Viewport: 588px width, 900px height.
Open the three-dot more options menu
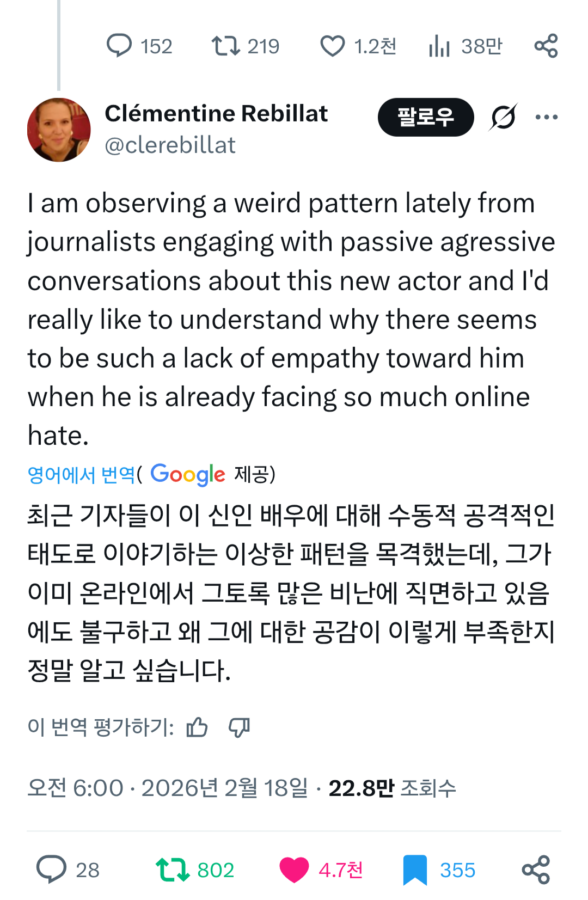tap(546, 117)
